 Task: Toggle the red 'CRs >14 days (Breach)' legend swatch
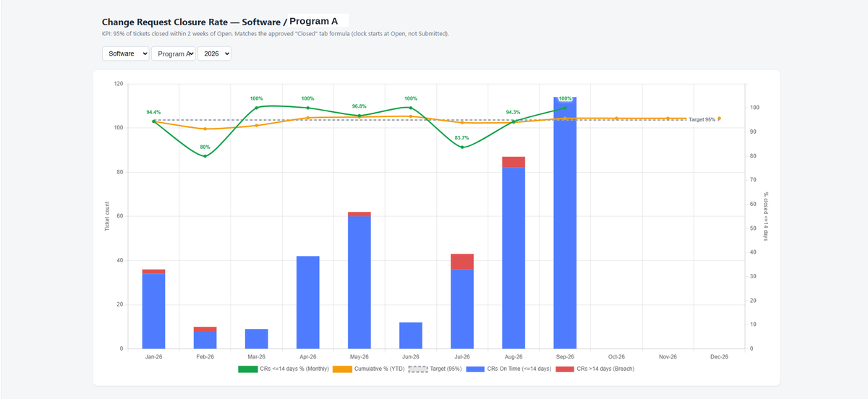coord(565,369)
